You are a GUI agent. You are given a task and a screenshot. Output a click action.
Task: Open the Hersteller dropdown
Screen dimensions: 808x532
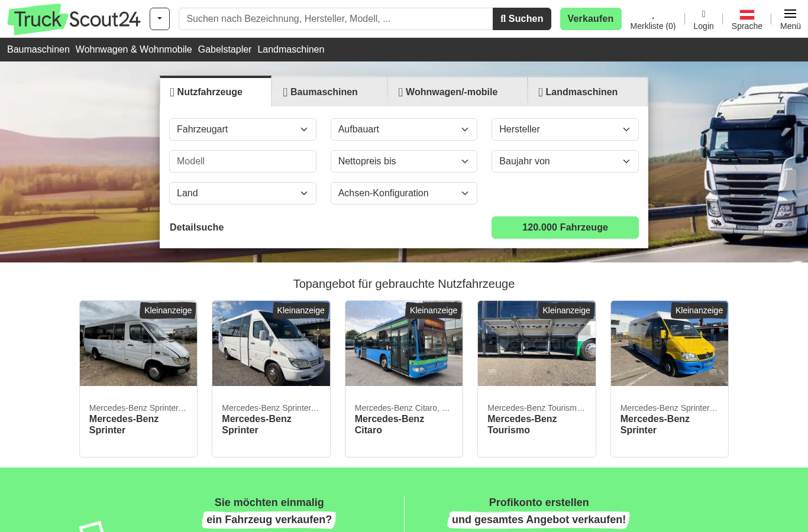565,129
